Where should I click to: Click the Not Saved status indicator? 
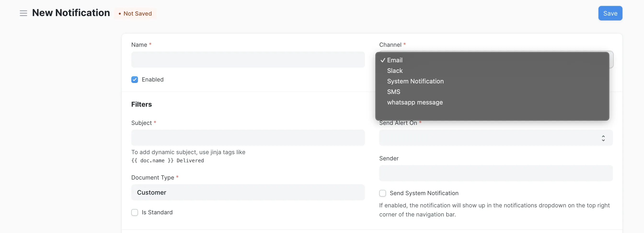[x=135, y=13]
